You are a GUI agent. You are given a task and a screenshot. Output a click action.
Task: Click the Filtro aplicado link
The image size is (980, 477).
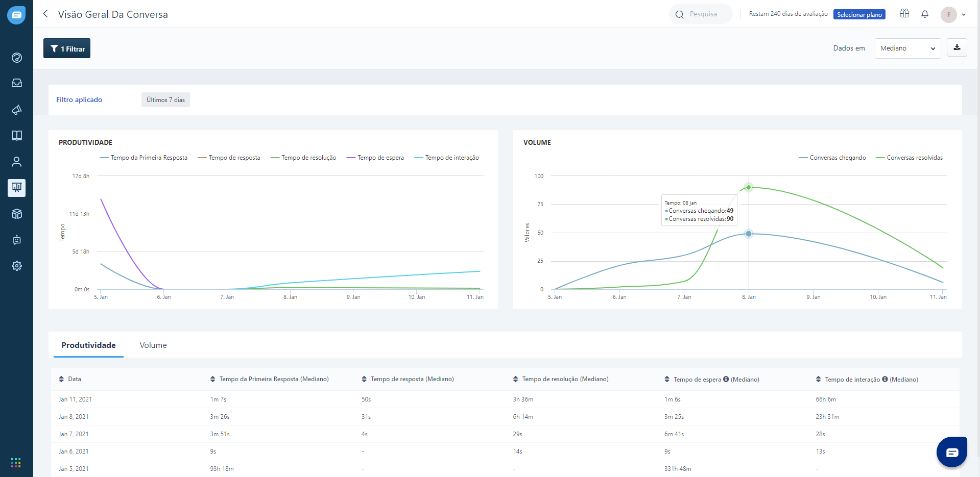coord(79,99)
